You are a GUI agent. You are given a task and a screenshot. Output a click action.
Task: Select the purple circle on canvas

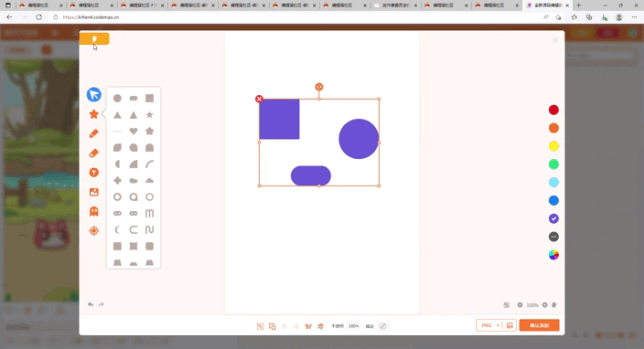pos(359,139)
